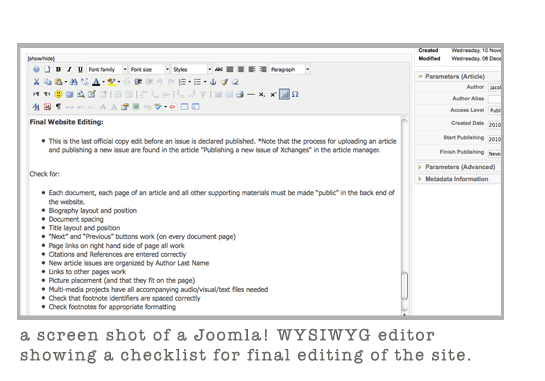Image resolution: width=545 pixels, height=381 pixels.
Task: Apply superscript formatting
Action: click(x=273, y=94)
